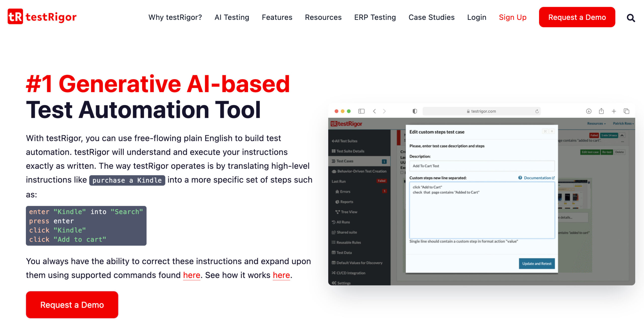644x332 pixels.
Task: Click the new tab plus icon
Action: (x=614, y=111)
